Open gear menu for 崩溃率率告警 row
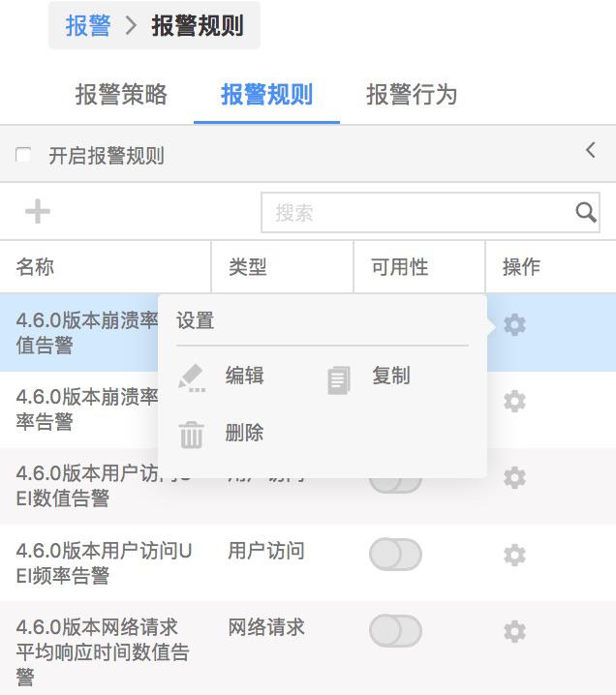This screenshot has height=695, width=616. click(514, 401)
